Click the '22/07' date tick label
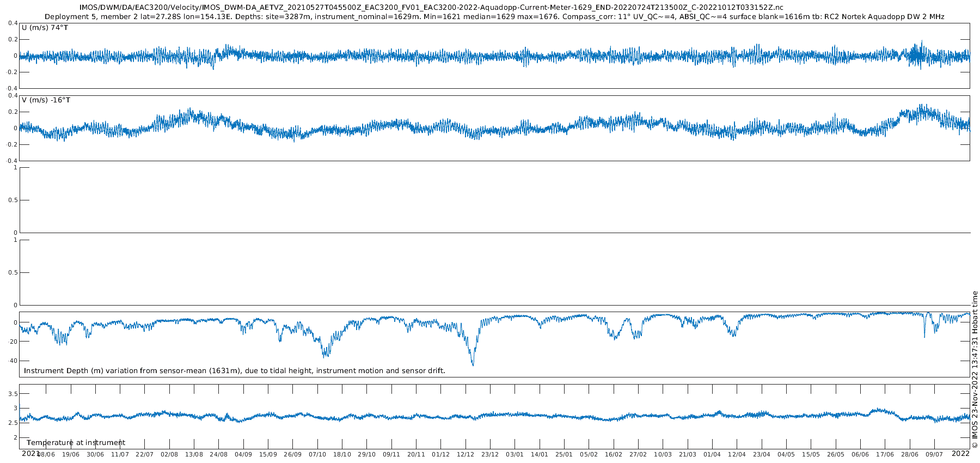 (145, 454)
